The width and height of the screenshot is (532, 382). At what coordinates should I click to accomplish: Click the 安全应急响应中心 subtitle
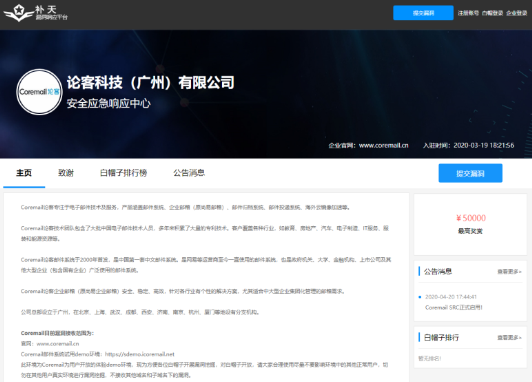click(x=109, y=103)
